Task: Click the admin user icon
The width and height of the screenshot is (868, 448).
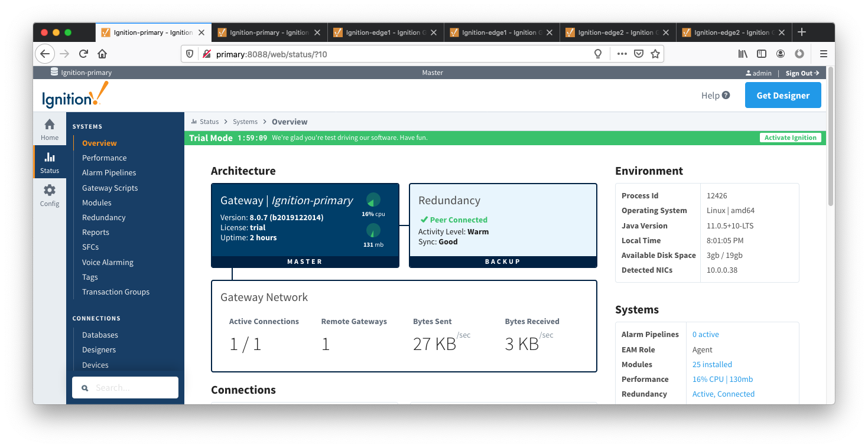Action: coord(749,73)
